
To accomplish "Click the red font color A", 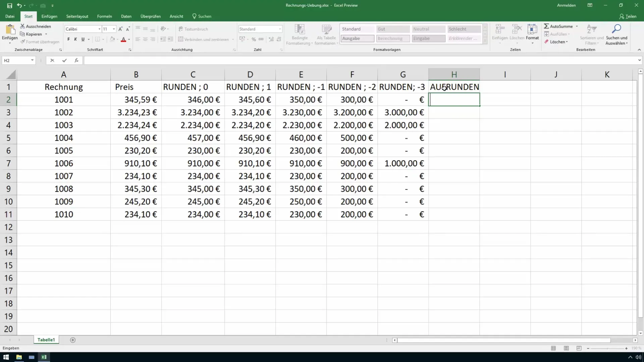I will [123, 39].
